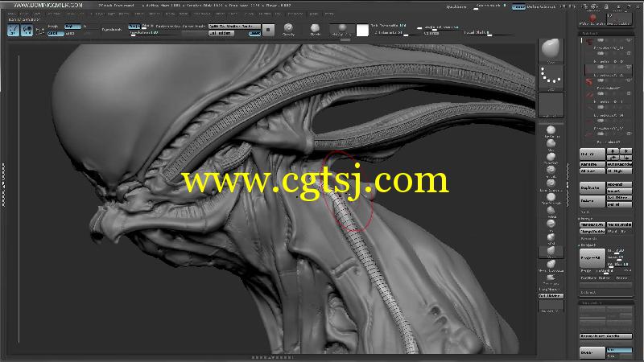Viewport: 644px width, 362px height.
Task: Pick the white main color swatch
Action: (x=361, y=30)
